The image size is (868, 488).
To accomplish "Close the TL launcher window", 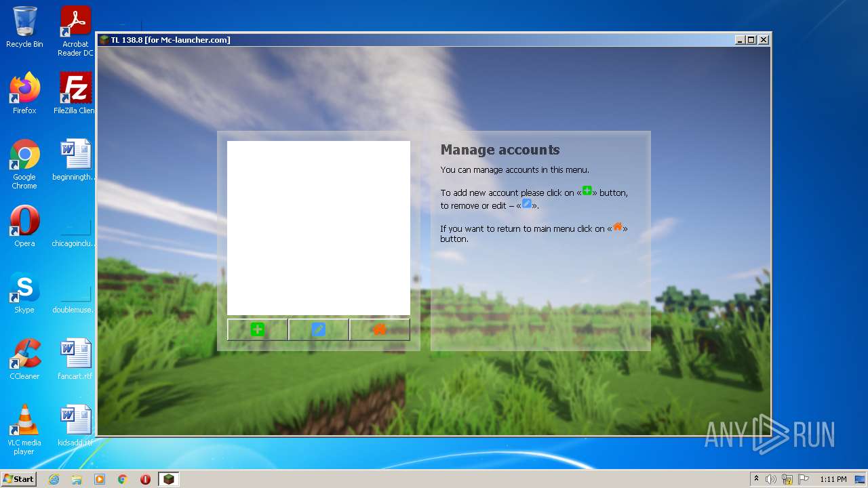I will pos(764,40).
